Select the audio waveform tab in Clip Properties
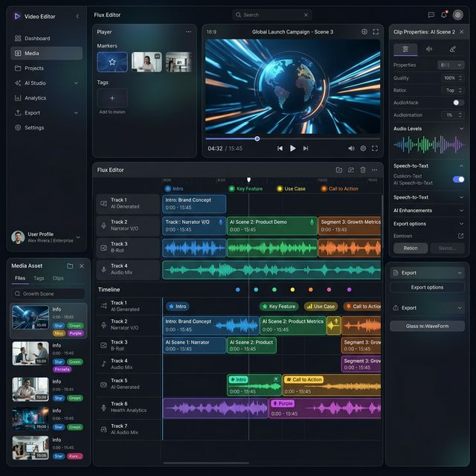Viewport: 476px width, 476px height. [428, 49]
